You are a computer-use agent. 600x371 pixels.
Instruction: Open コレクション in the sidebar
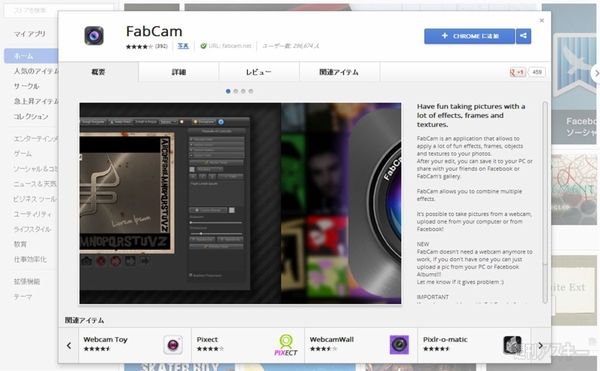(31, 117)
